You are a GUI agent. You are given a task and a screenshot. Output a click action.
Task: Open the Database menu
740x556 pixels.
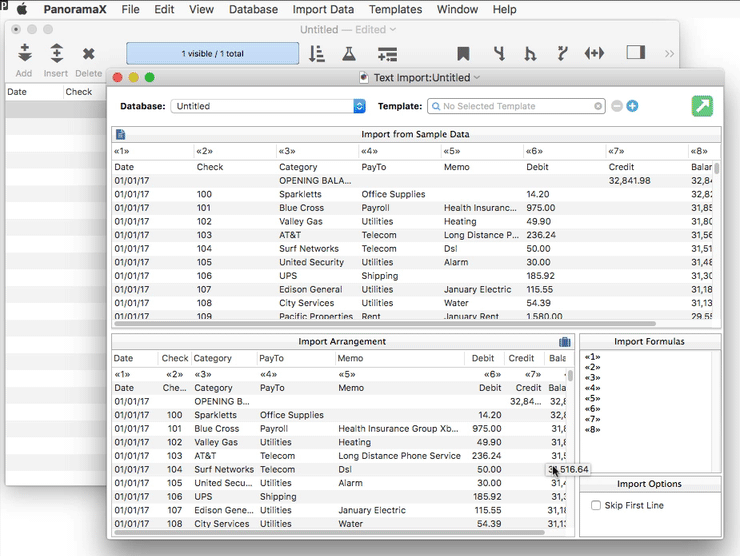(253, 9)
